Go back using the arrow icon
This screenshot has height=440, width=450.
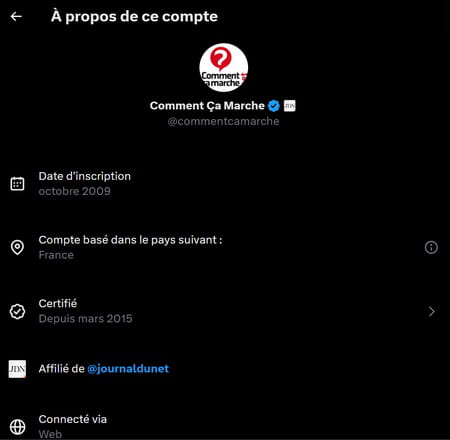point(16,16)
